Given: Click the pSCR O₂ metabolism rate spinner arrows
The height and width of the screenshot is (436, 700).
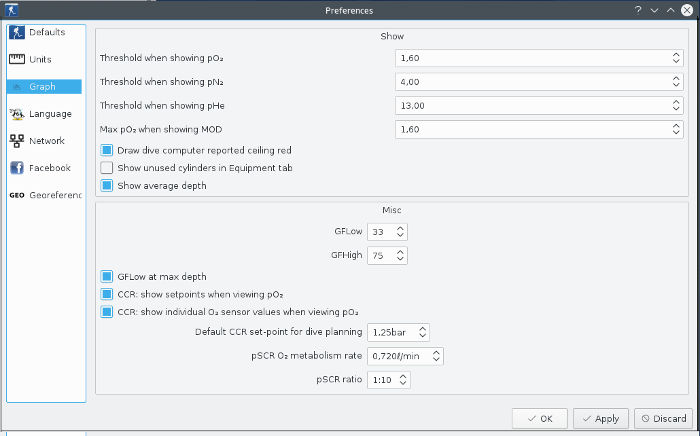Looking at the screenshot, I should click(x=436, y=356).
